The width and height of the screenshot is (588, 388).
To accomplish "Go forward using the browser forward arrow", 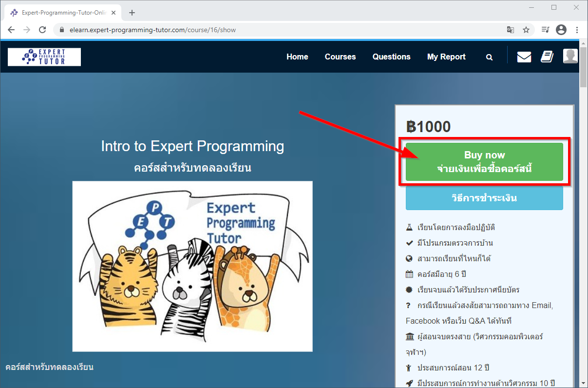I will (27, 30).
